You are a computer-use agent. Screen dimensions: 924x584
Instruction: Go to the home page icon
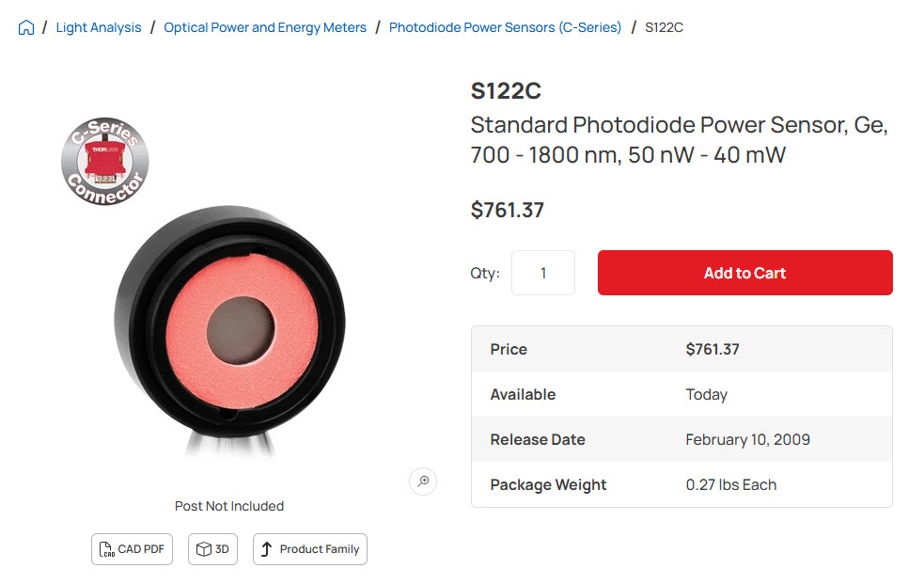(26, 27)
